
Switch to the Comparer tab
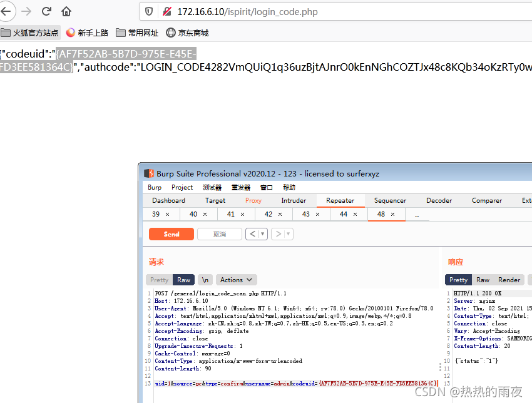pos(487,200)
